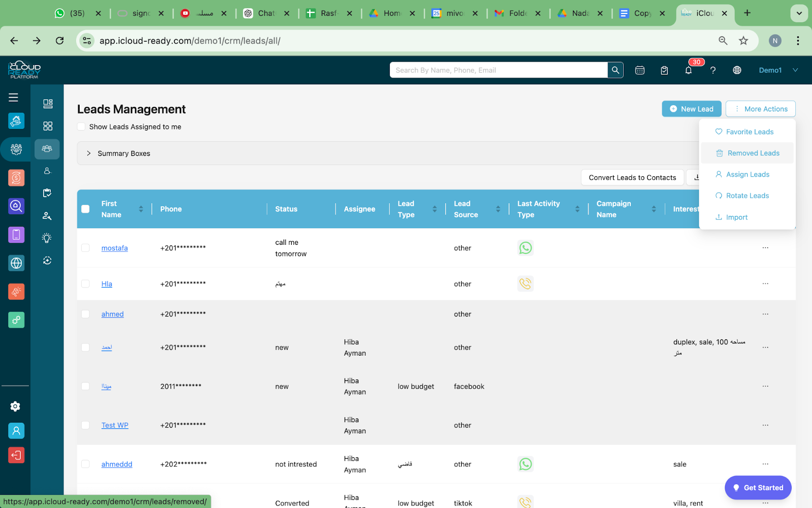Viewport: 812px width, 508px height.
Task: Sort by Campaign Name column arrows
Action: click(654, 209)
